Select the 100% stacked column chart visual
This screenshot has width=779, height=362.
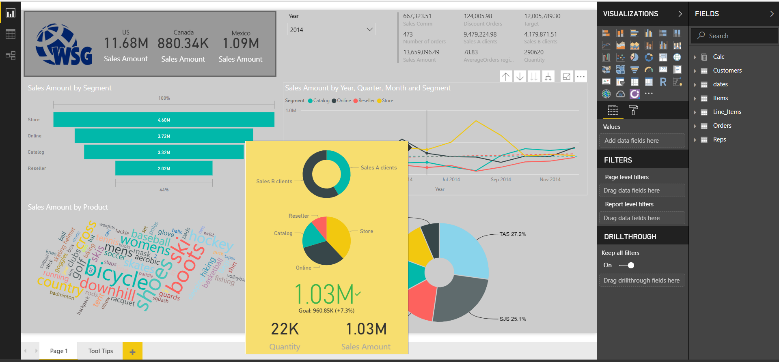coord(677,33)
